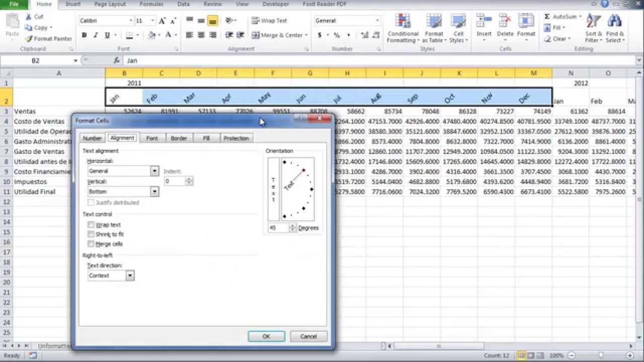Apply Percent Style icon
Viewport: 644px width, 362px height.
(337, 35)
